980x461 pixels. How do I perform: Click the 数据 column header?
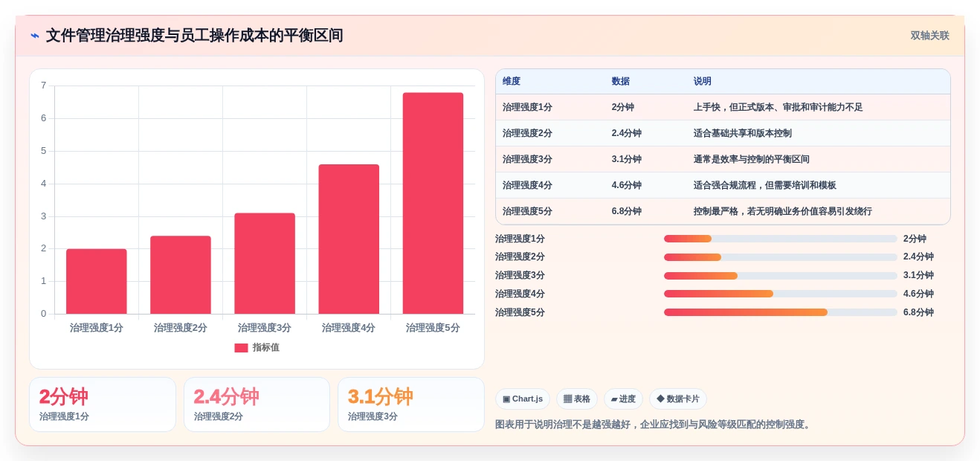pos(621,82)
